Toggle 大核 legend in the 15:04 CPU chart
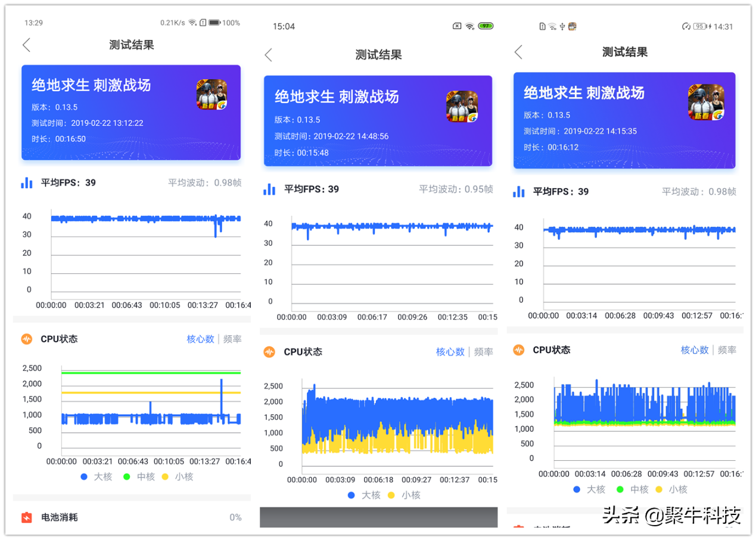This screenshot has width=756, height=540. click(x=363, y=495)
